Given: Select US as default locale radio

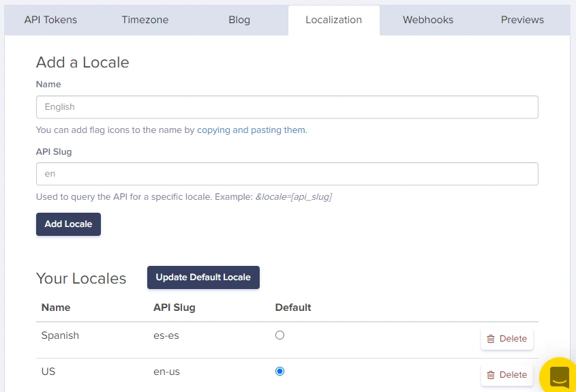Looking at the screenshot, I should [x=279, y=371].
